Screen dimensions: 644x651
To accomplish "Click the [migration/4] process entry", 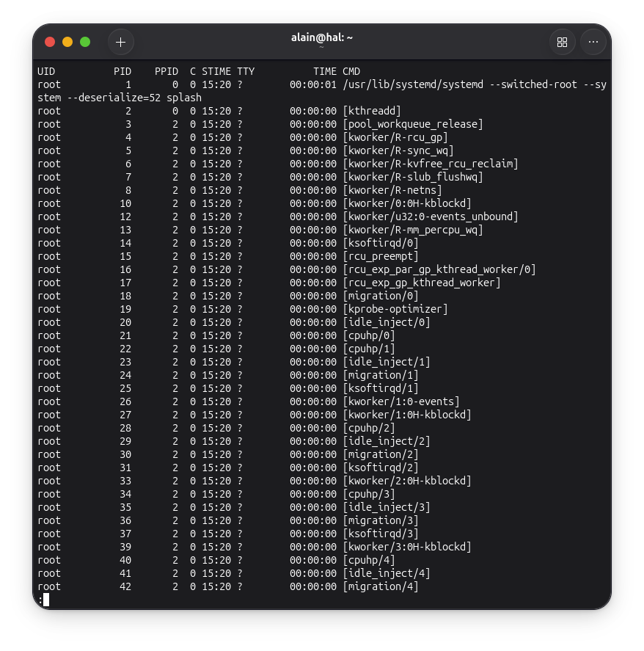I will [x=381, y=587].
